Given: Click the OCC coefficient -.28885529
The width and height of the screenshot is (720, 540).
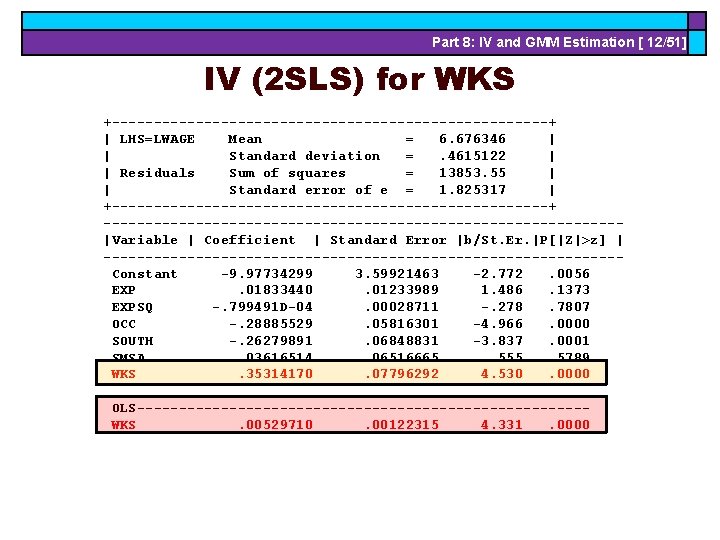Looking at the screenshot, I should click(271, 324).
